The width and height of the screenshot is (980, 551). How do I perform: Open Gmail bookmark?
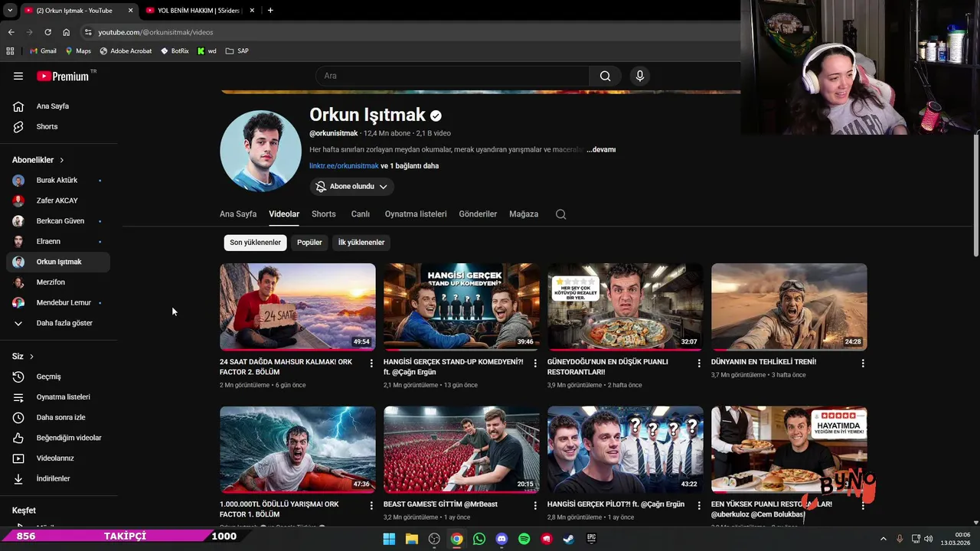point(43,51)
